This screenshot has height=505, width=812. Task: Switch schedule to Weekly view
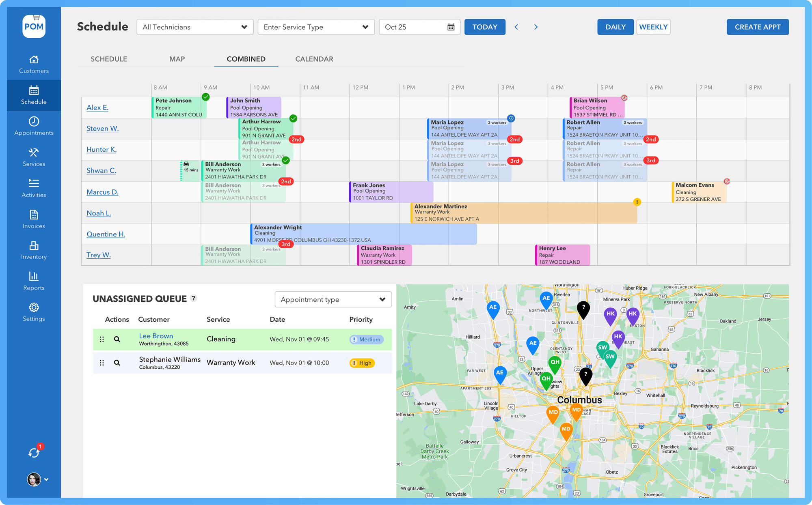pos(653,27)
